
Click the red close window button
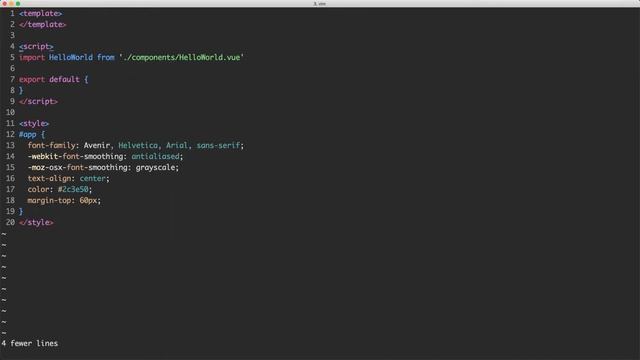[x=5, y=4]
